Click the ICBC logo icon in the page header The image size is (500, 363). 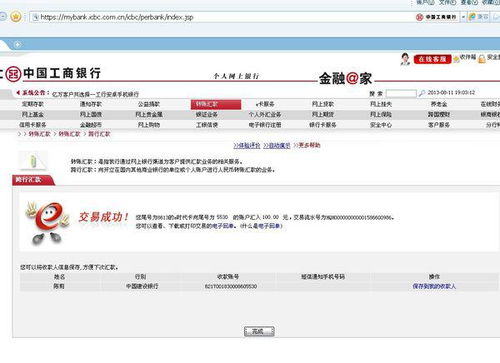click(13, 74)
